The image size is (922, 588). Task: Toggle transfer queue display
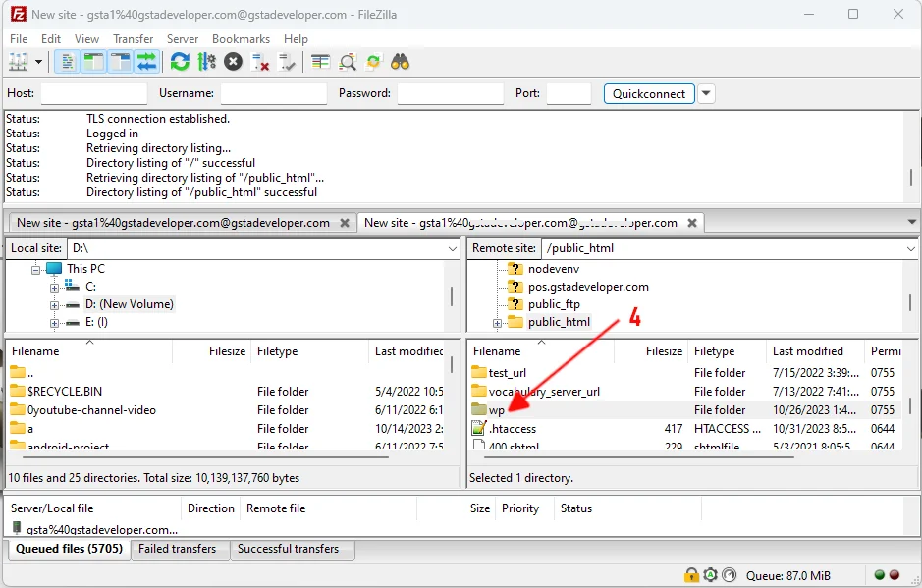click(x=146, y=62)
